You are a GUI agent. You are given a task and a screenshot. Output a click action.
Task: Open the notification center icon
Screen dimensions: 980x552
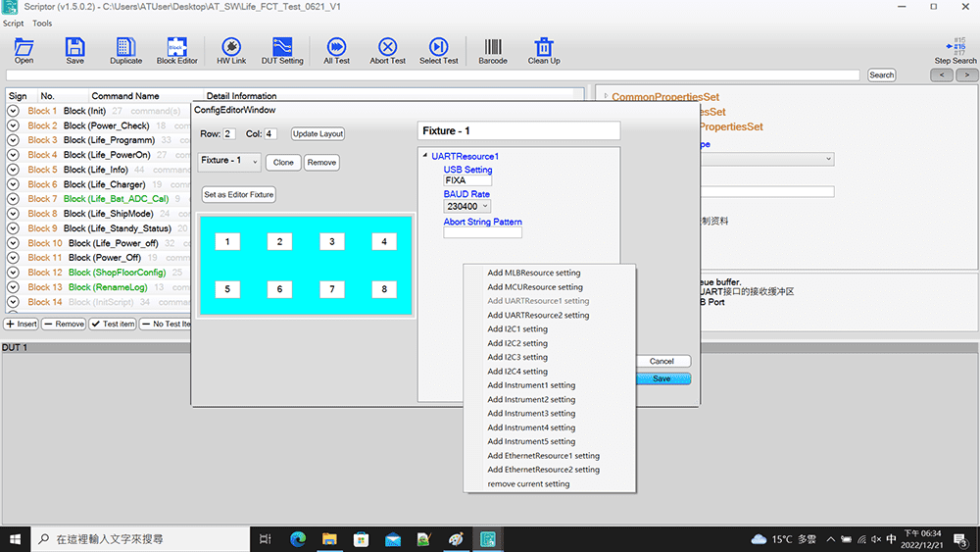pos(960,539)
